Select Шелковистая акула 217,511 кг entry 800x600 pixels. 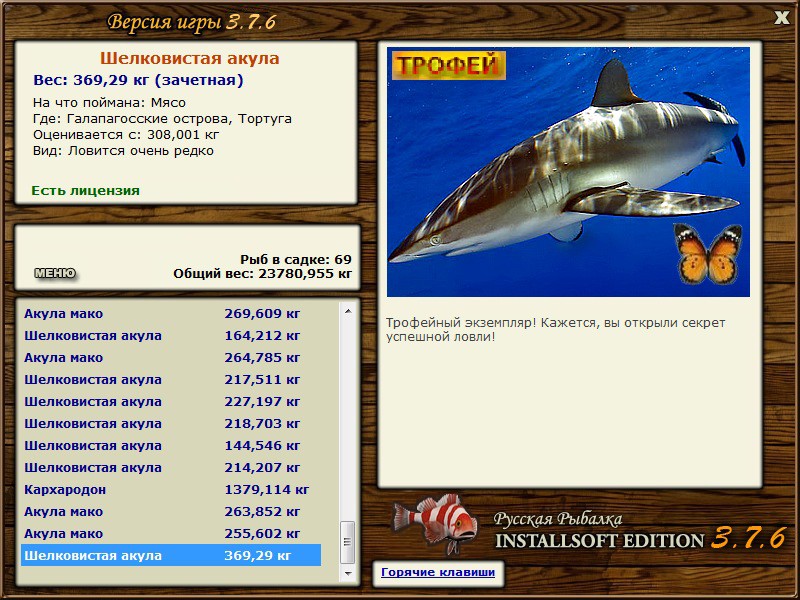[x=171, y=379]
